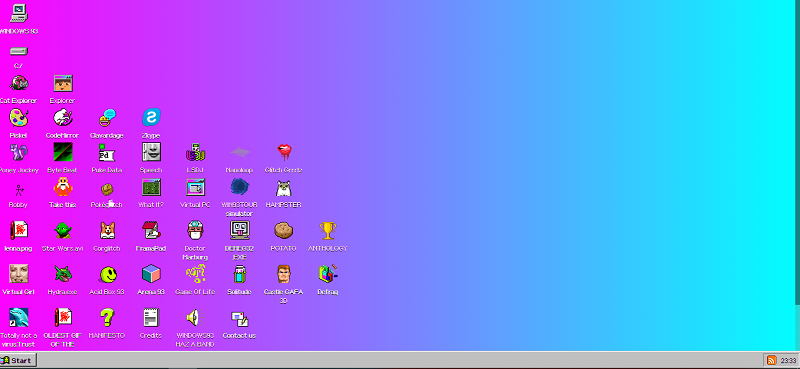Click the 23:33 taskbar clock
The image size is (800, 369).
tap(788, 360)
